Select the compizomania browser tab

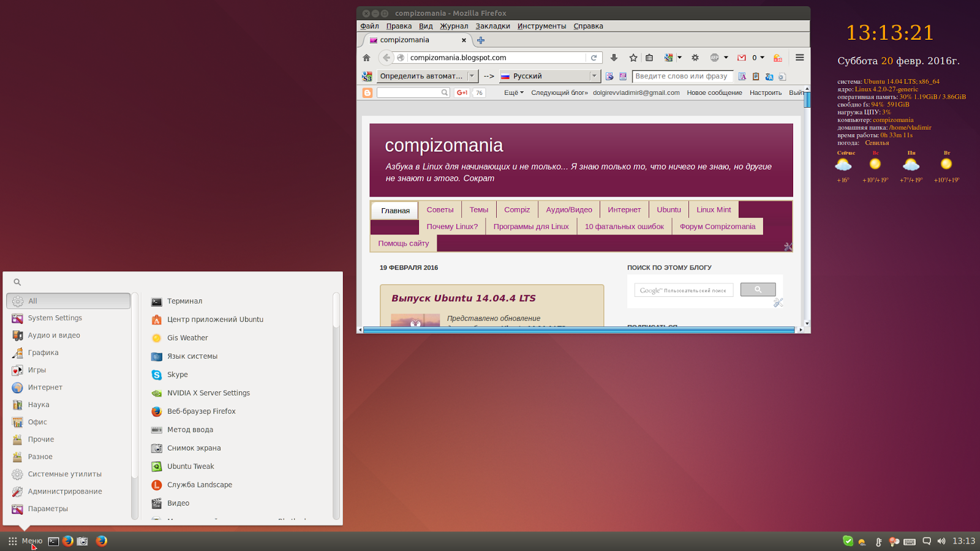click(418, 40)
